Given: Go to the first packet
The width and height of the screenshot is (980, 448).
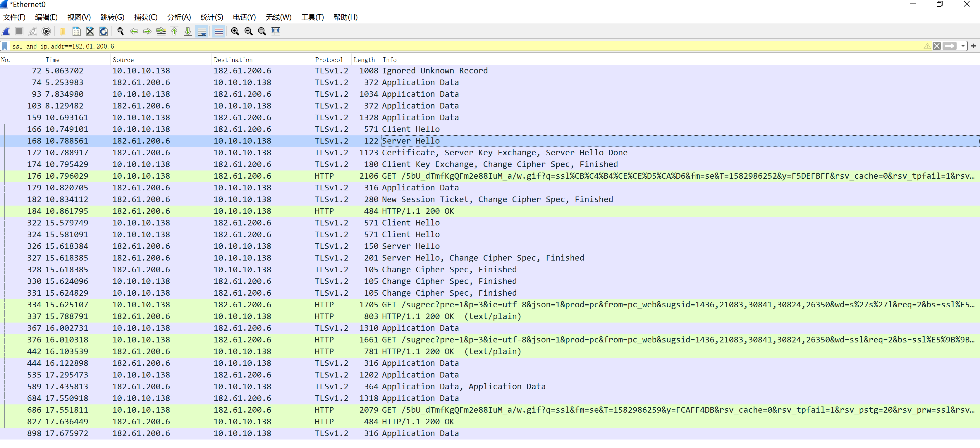Looking at the screenshot, I should click(174, 31).
